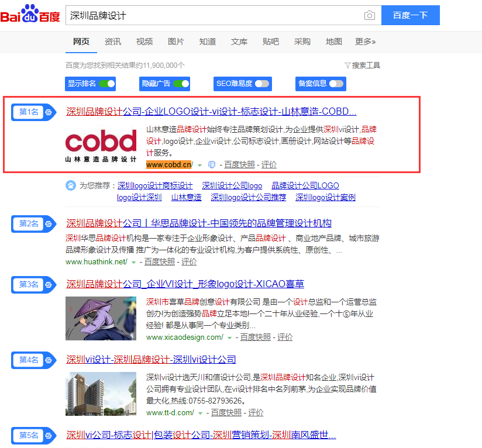
Task: Click the www.cobd.cn URL
Action: 170,165
